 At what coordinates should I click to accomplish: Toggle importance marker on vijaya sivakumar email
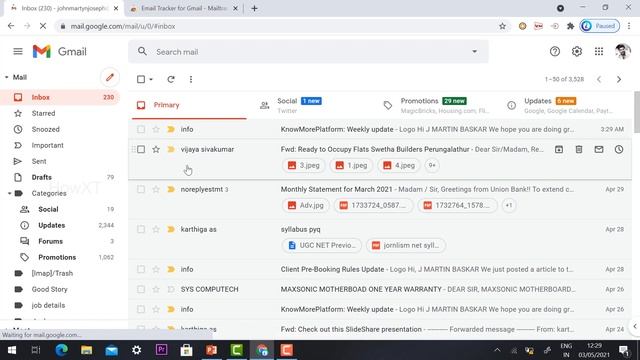[171, 149]
